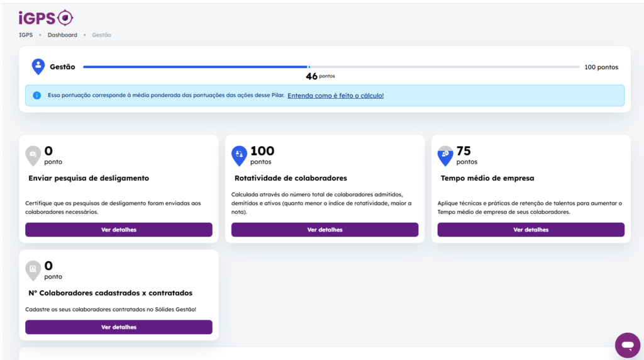Go to the IGPS breadcrumb
Image resolution: width=644 pixels, height=360 pixels.
coord(26,35)
